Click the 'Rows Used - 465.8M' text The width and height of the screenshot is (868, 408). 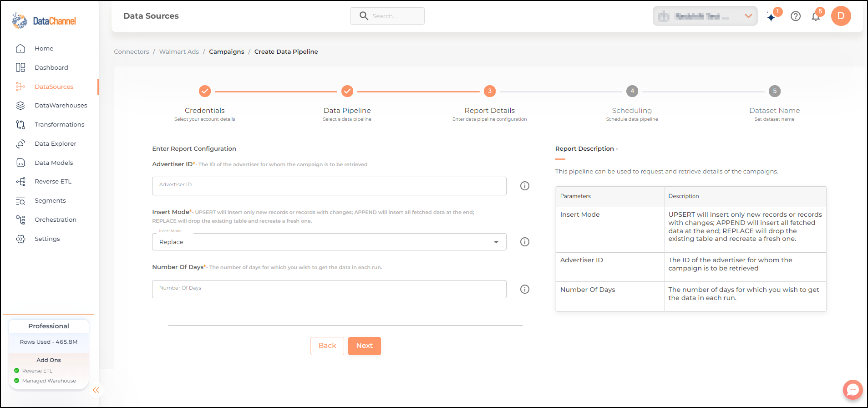(x=49, y=342)
